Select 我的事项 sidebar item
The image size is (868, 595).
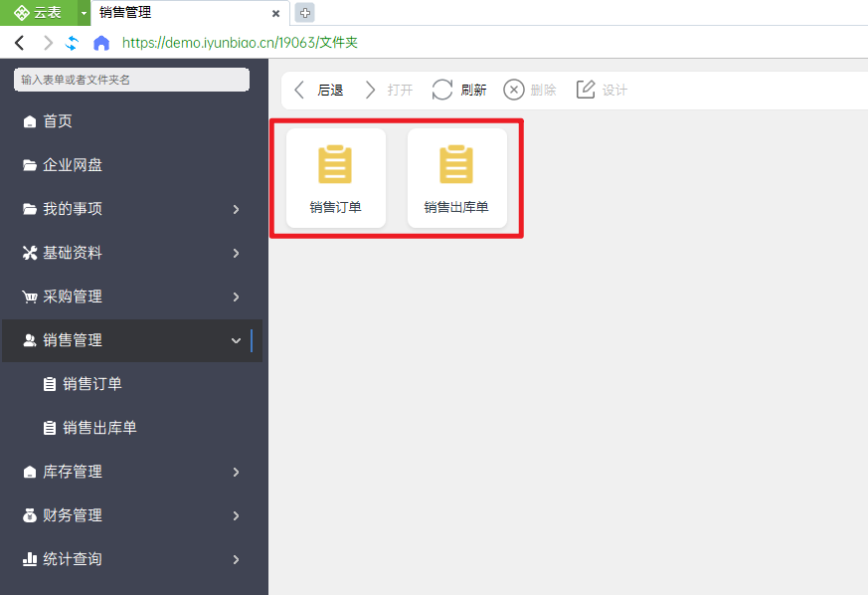[132, 209]
